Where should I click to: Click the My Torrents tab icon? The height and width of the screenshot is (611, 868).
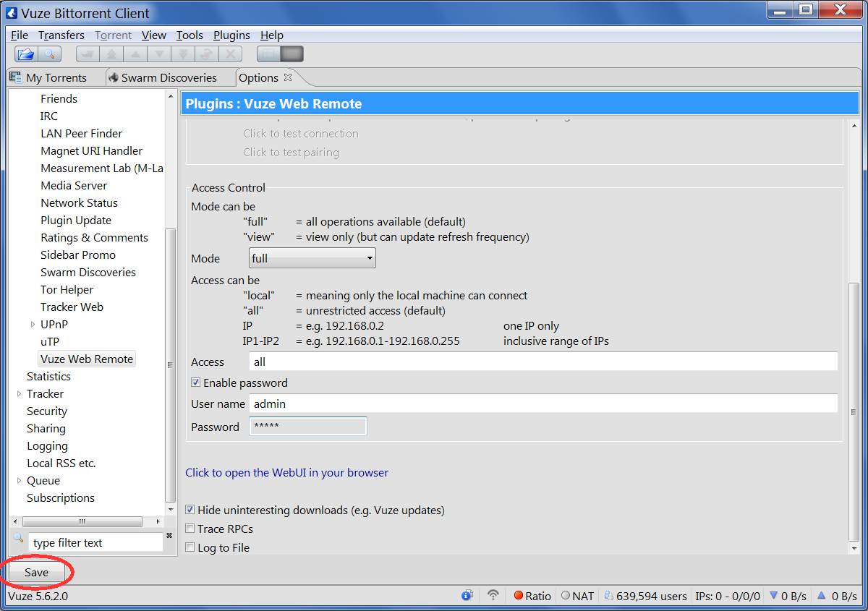(16, 77)
